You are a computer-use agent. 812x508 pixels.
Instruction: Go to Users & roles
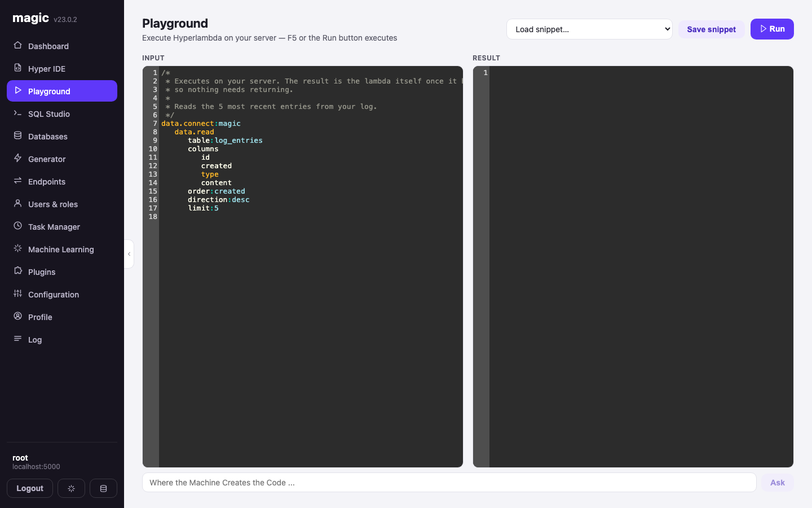[x=62, y=204]
